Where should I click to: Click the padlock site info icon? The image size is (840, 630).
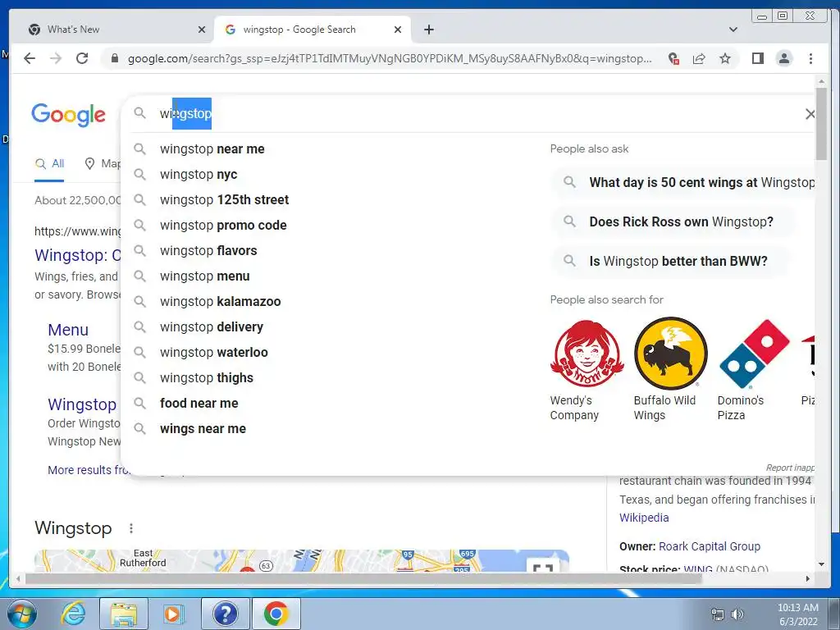114,58
